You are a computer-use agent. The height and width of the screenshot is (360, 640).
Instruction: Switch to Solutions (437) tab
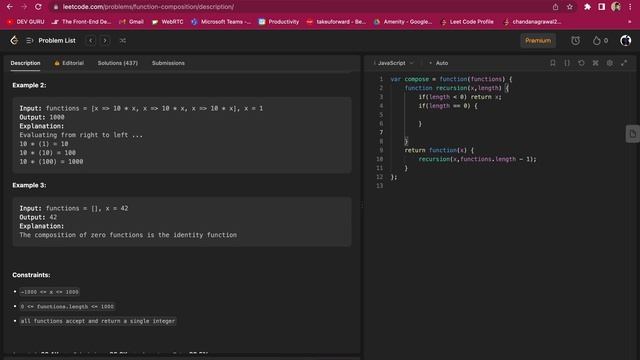pos(118,63)
